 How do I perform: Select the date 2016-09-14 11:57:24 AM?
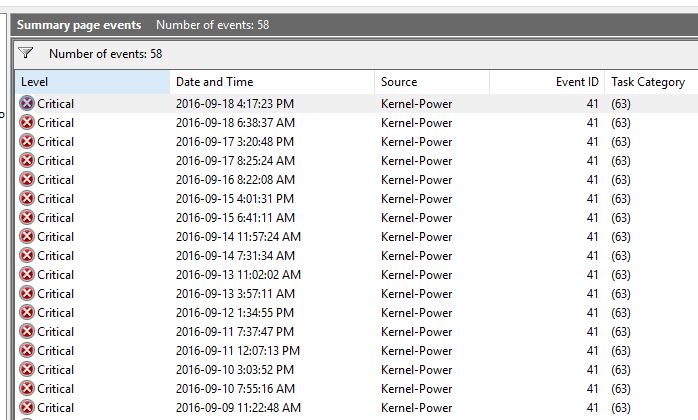(238, 237)
